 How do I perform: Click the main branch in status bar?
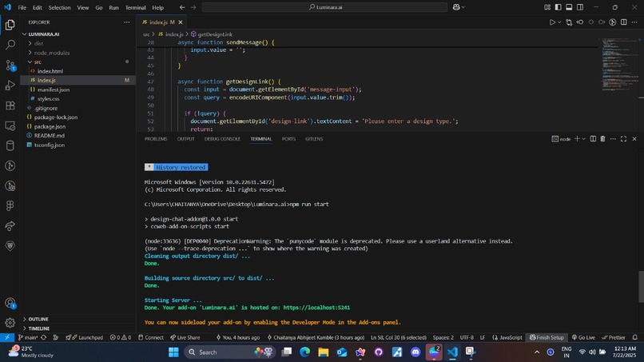pos(28,337)
